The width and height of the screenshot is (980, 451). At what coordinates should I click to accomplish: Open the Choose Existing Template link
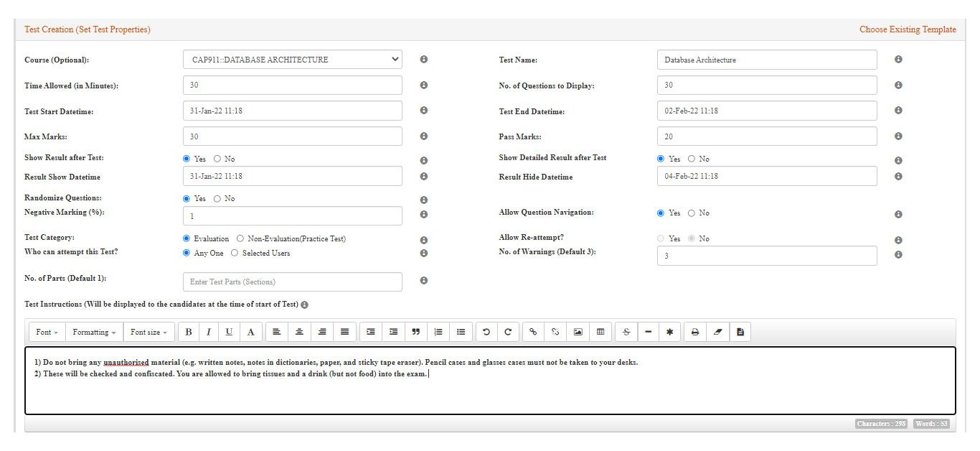point(908,29)
